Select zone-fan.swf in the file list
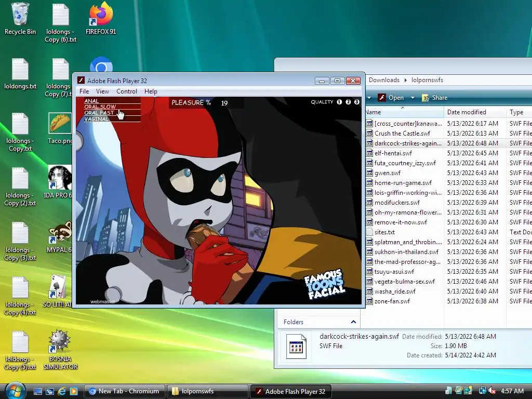Image resolution: width=532 pixels, height=399 pixels. [392, 301]
